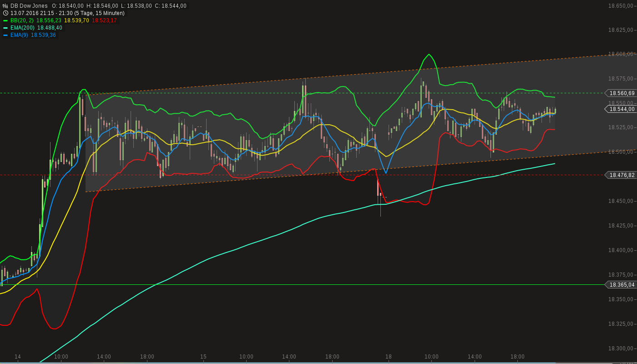Viewport: 637px width, 364px height.
Task: Click the 18.525,00 price axis label
Action: click(x=622, y=127)
